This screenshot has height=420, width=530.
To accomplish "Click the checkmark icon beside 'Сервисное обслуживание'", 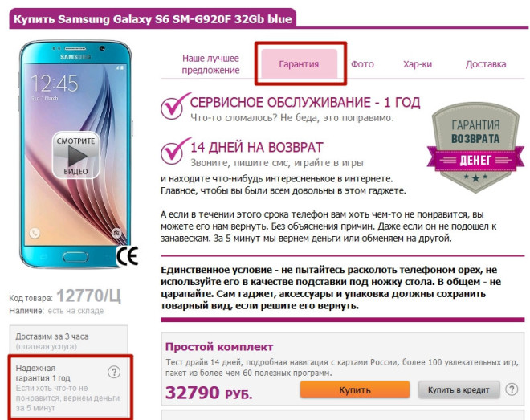I will [x=175, y=106].
